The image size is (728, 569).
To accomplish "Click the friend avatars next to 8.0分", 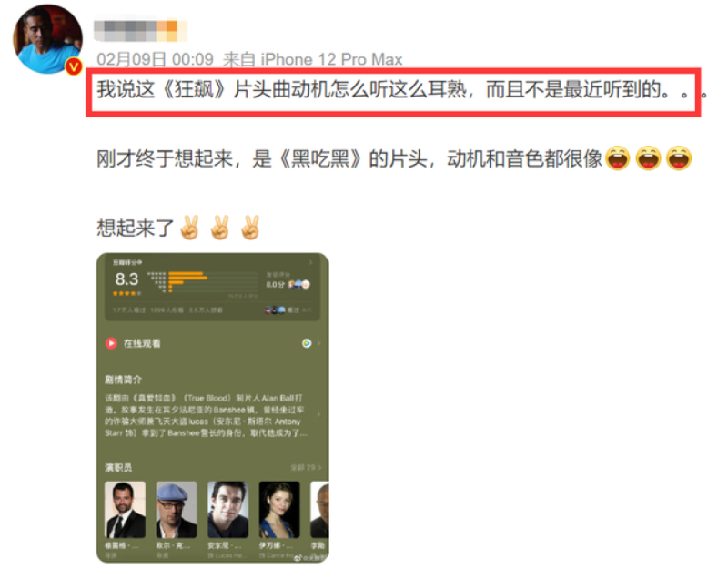I will pyautogui.click(x=298, y=284).
